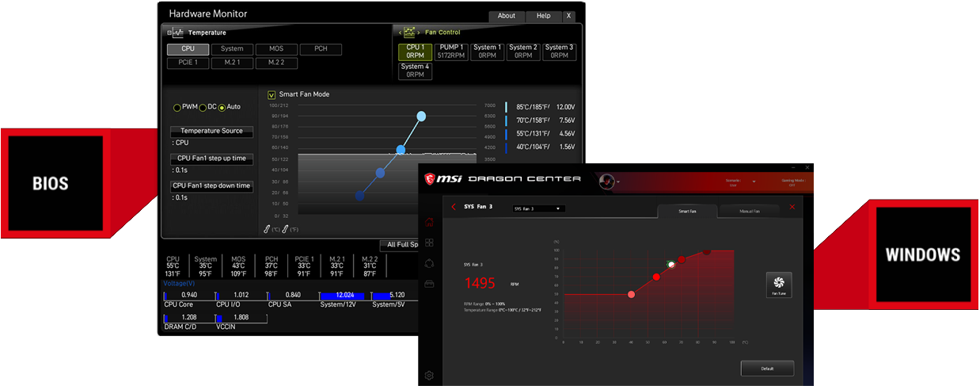Click the red X in SYS Fan 3 panel
Screen dimensions: 980x386
pos(792,208)
